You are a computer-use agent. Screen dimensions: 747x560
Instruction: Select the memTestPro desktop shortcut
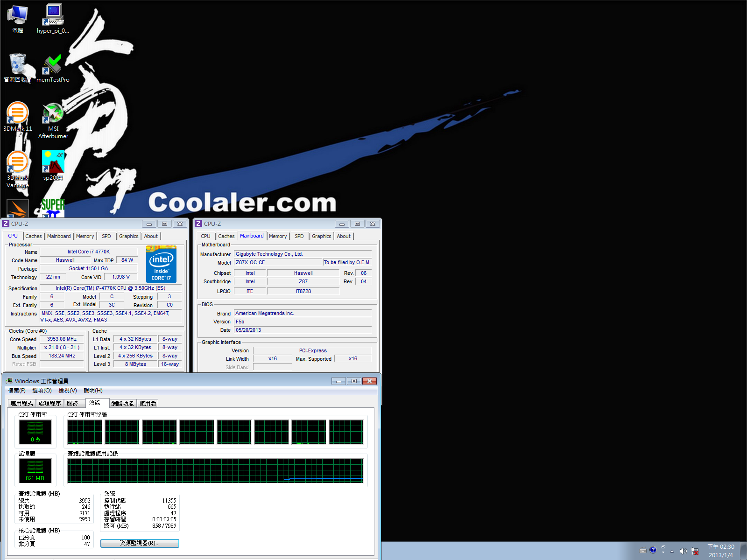tap(53, 68)
